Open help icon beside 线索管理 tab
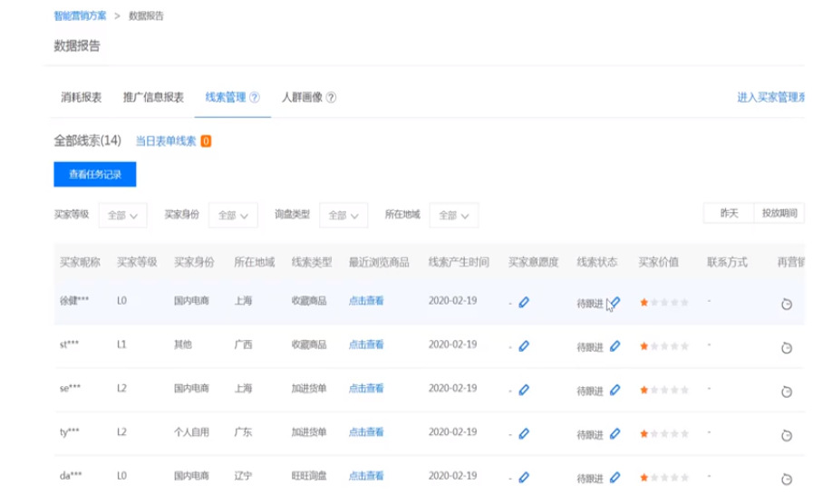This screenshot has height=504, width=832. point(255,98)
